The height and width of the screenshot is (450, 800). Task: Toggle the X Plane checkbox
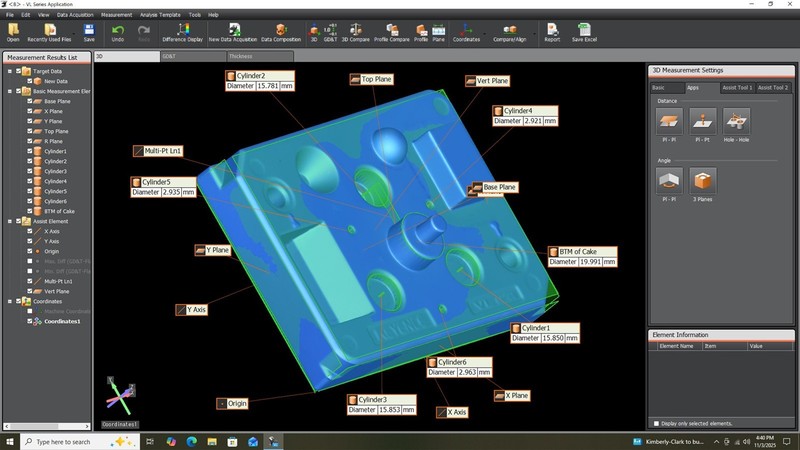click(x=30, y=111)
